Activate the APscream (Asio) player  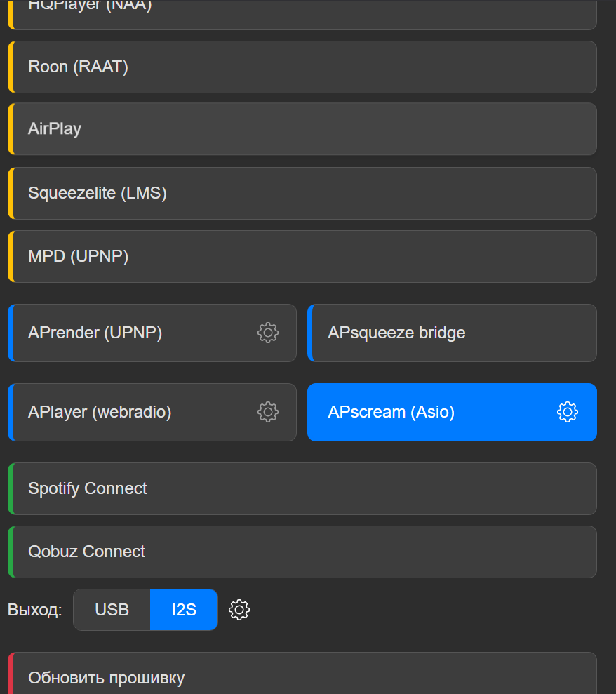pyautogui.click(x=421, y=412)
